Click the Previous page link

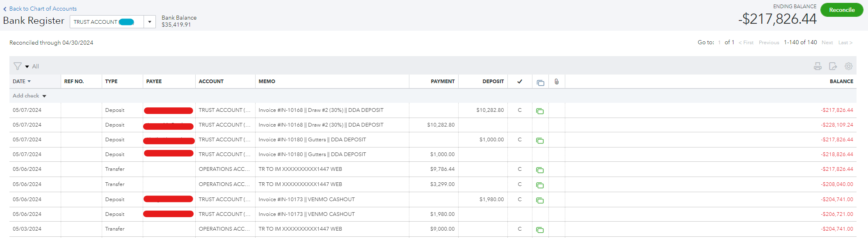point(769,43)
